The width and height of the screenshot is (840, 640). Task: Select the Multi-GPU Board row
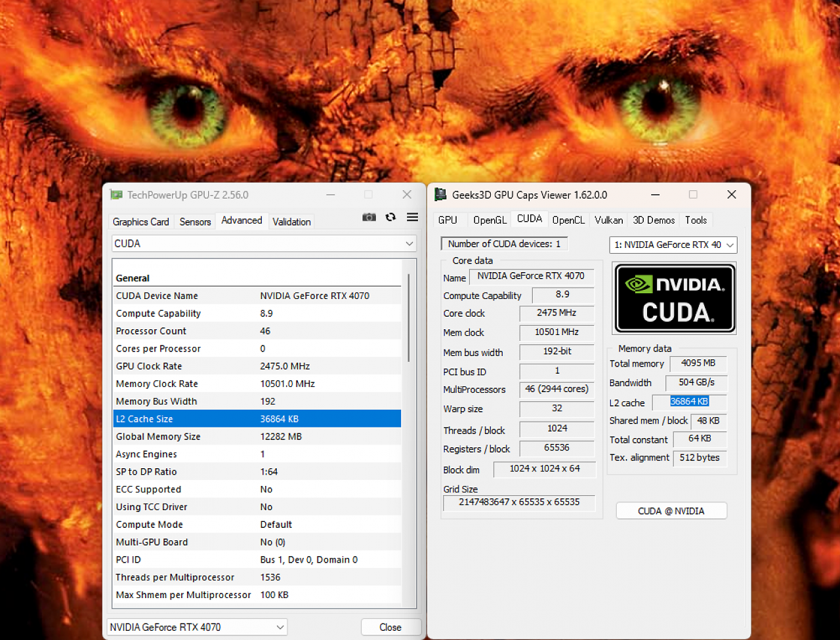257,542
